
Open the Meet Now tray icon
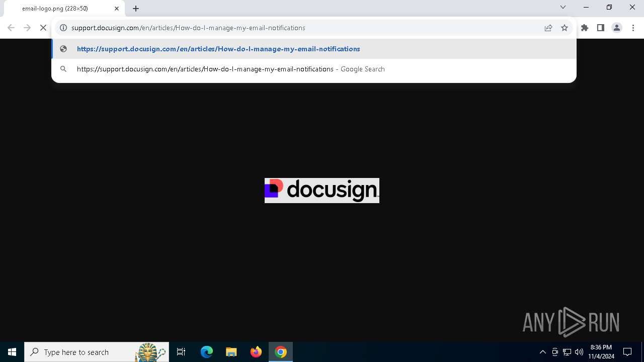555,352
